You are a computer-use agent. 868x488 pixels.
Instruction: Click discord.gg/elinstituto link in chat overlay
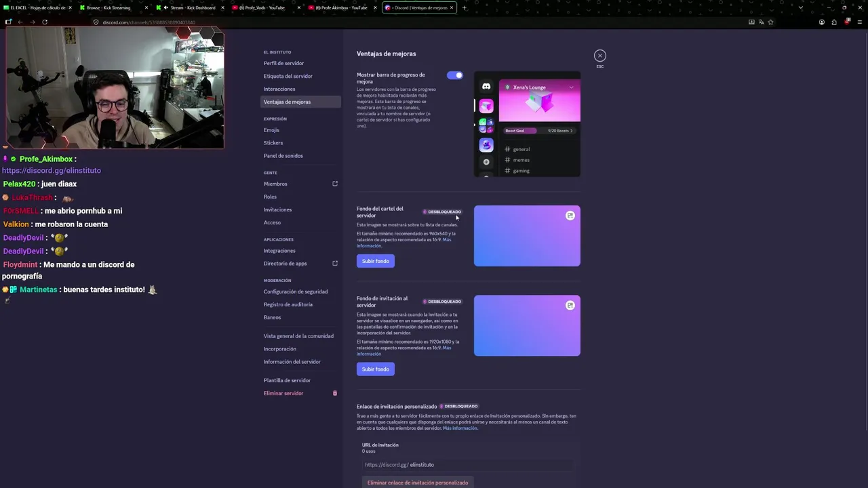click(x=52, y=171)
